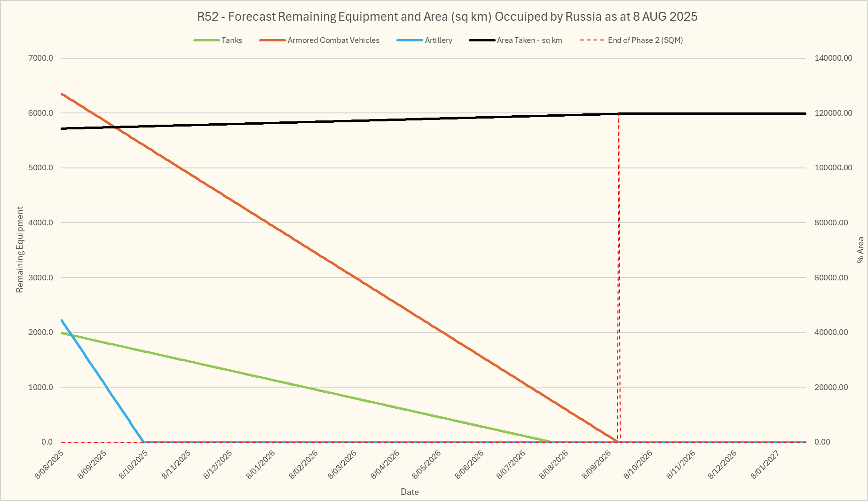Click the 7000.0 left axis label
The height and width of the screenshot is (501, 868).
(41, 58)
